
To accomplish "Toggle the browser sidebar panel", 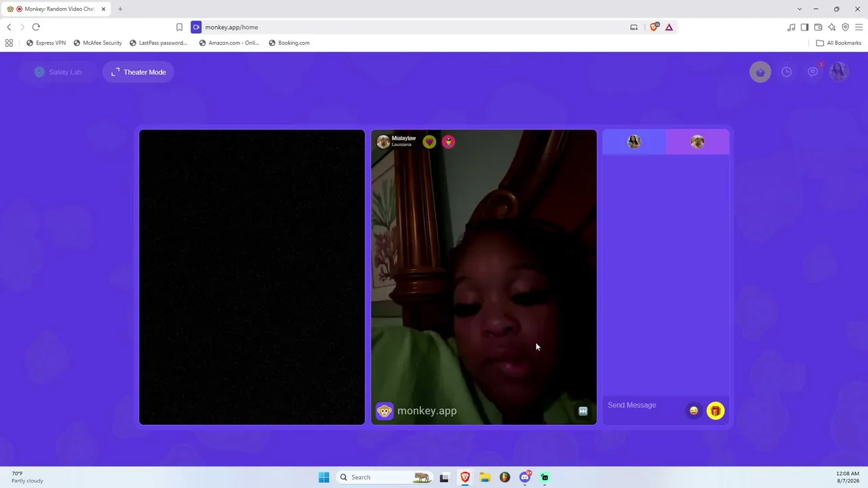I will pyautogui.click(x=805, y=27).
